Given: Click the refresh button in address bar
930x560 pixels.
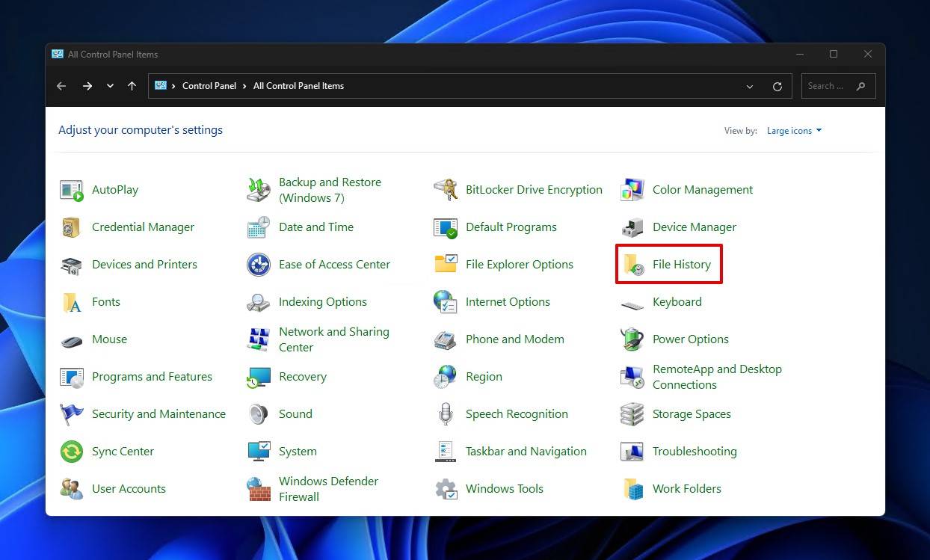Looking at the screenshot, I should click(777, 87).
